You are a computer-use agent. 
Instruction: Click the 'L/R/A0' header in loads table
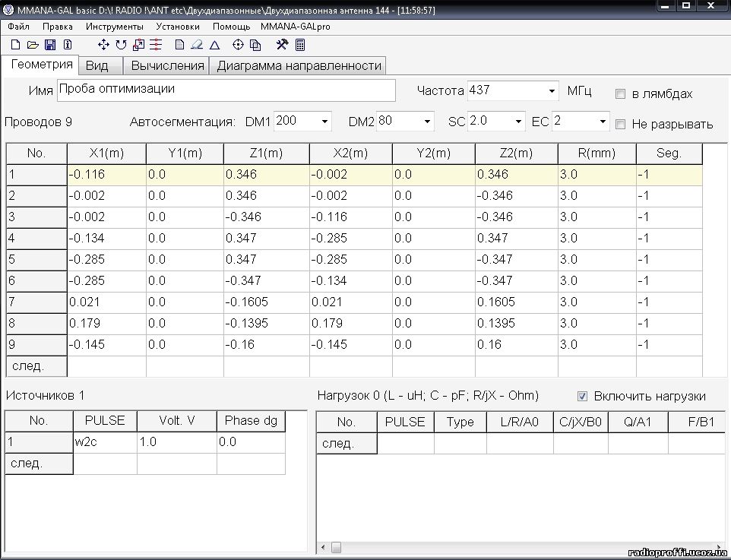[x=520, y=422]
